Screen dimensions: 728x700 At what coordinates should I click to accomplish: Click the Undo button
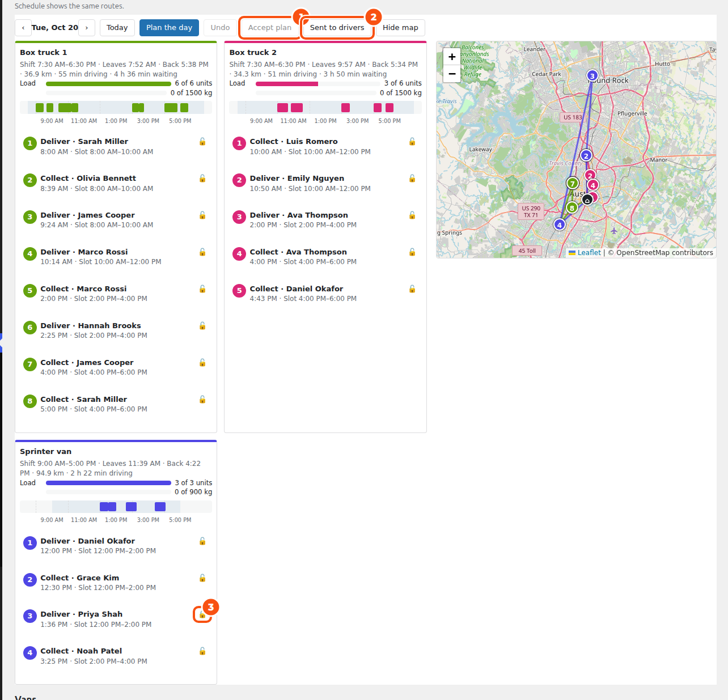point(220,28)
